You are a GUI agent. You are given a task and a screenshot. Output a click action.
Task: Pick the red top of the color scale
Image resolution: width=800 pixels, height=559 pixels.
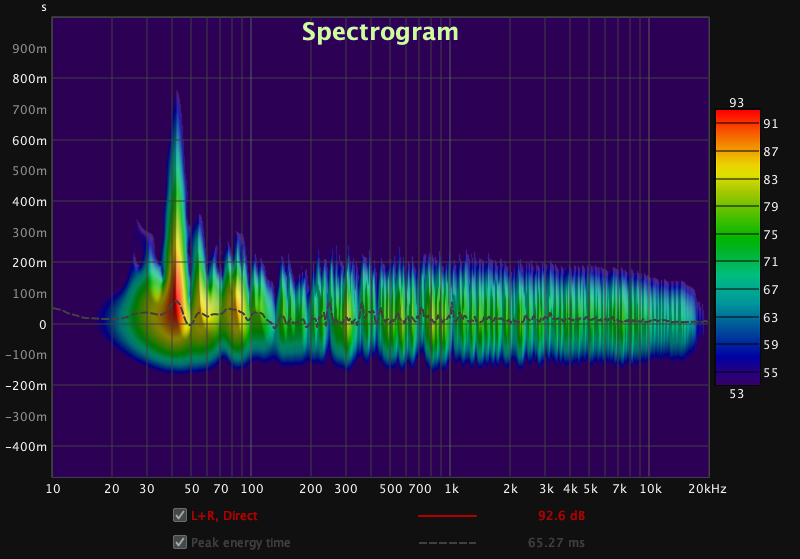tap(737, 115)
